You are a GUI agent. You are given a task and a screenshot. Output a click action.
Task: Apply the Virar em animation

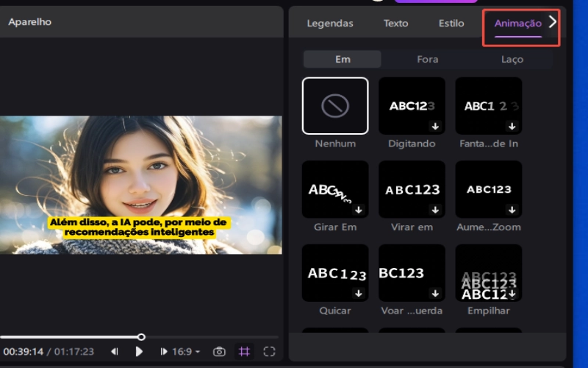[412, 189]
